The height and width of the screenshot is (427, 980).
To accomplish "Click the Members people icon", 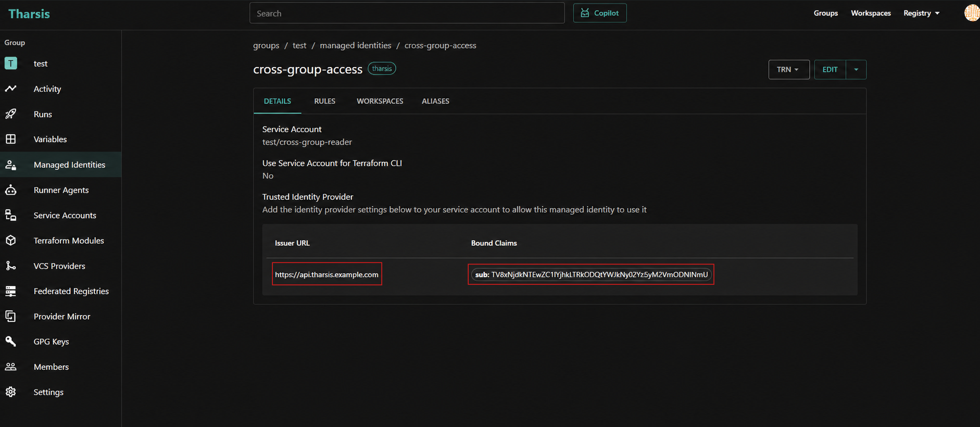I will [11, 367].
